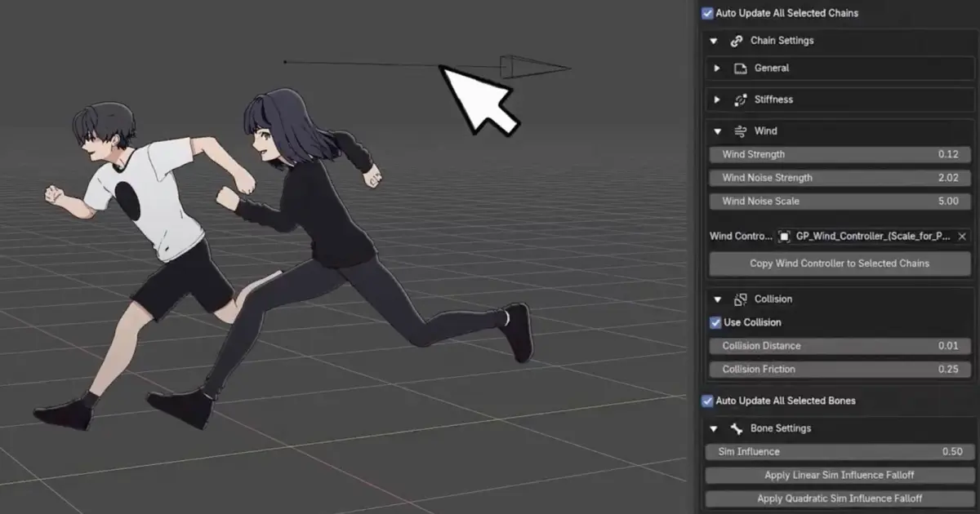Image resolution: width=980 pixels, height=514 pixels.
Task: Click the Wind Strength slider field
Action: pos(839,155)
